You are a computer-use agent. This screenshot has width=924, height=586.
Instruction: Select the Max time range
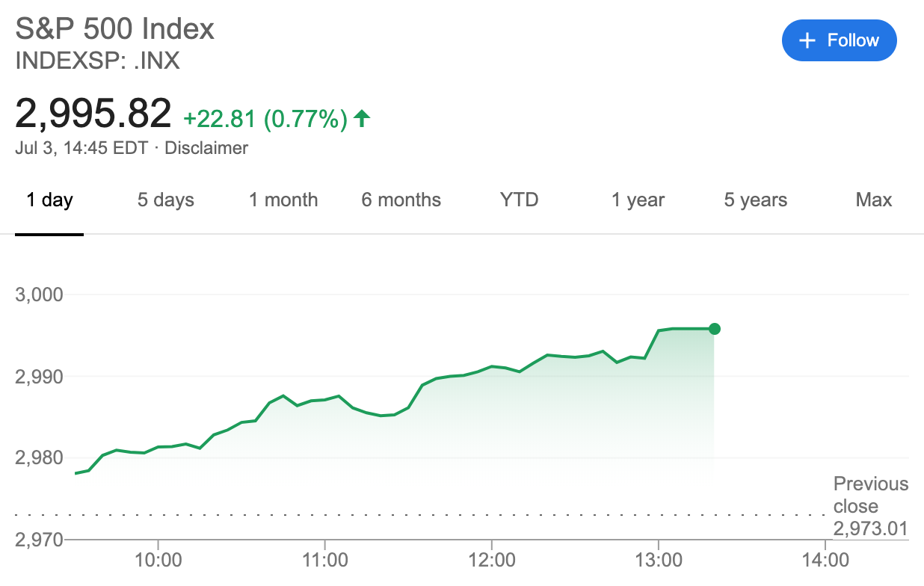(x=874, y=200)
